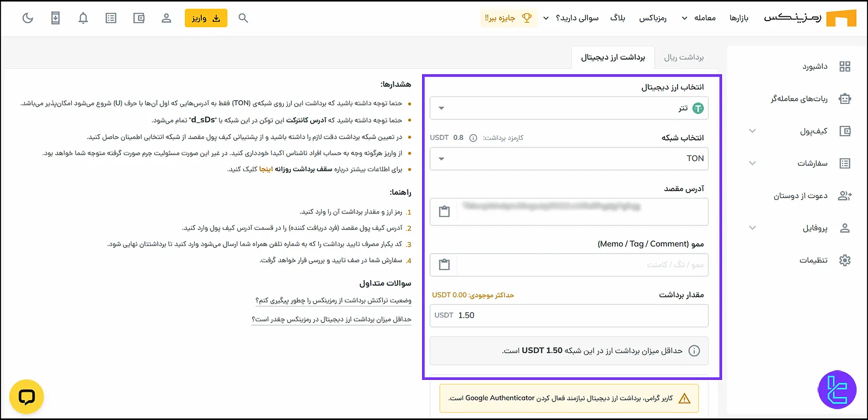
Task: Open the wallet icon in header
Action: point(139,18)
